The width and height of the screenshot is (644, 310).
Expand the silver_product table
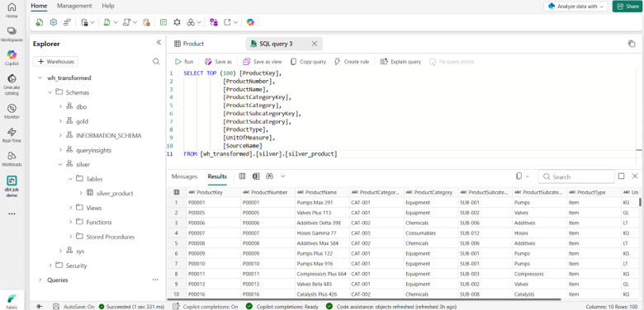pos(81,193)
